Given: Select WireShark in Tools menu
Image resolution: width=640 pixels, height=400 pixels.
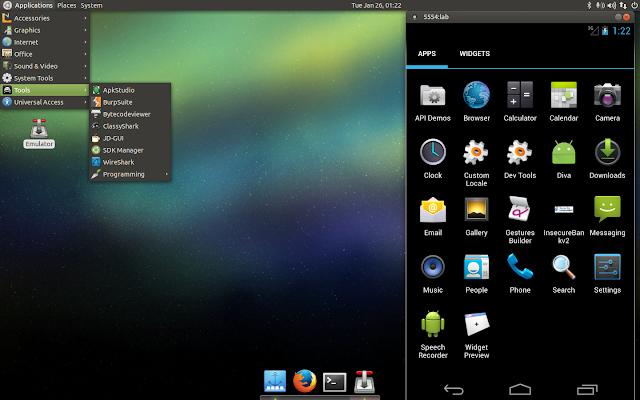Looking at the screenshot, I should tap(118, 162).
